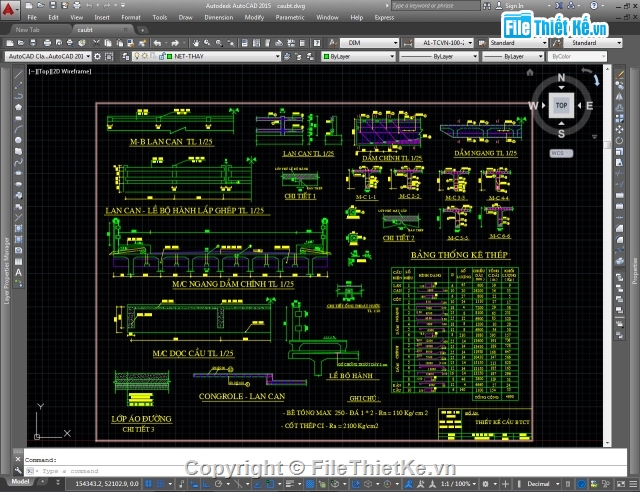This screenshot has height=492, width=640.
Task: Select the Erase tool in Modify toolbar
Action: click(620, 75)
